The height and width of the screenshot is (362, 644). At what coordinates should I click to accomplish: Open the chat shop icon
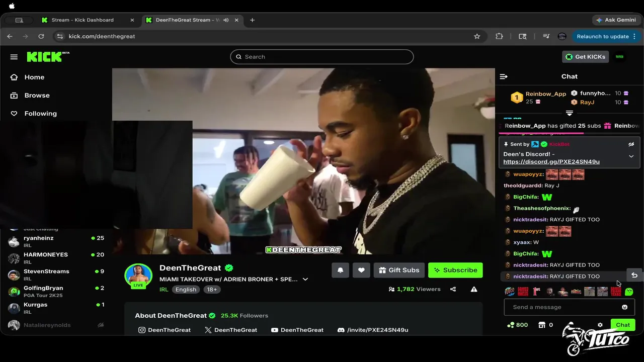point(542,325)
